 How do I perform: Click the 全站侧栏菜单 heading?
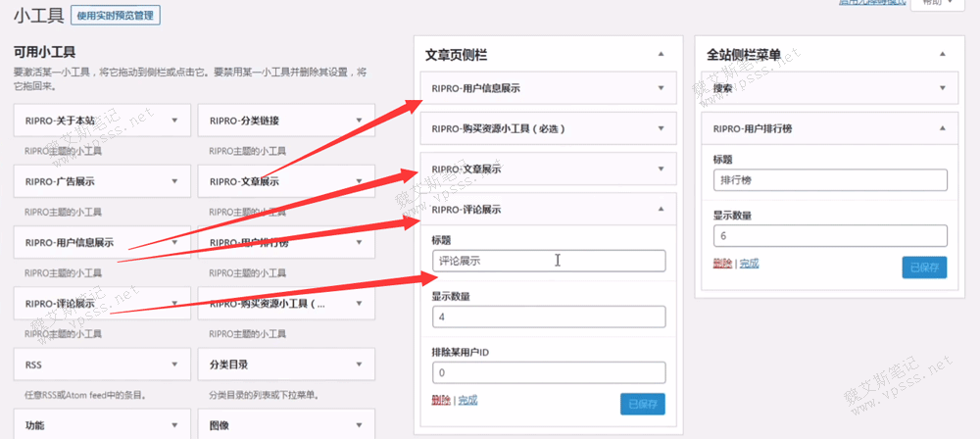coord(744,55)
